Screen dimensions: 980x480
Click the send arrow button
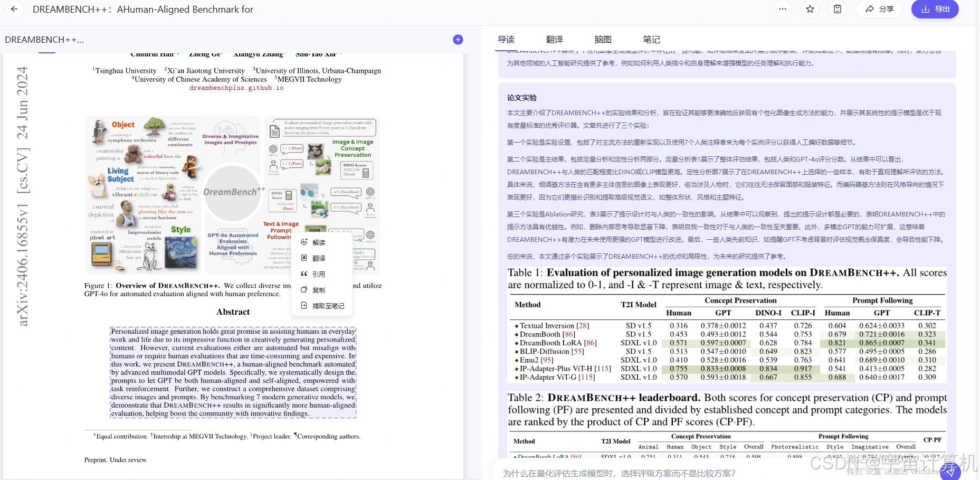tap(950, 472)
